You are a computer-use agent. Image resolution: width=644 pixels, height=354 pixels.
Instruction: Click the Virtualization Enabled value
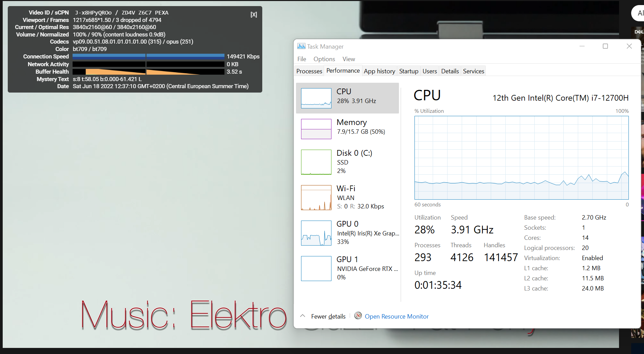pyautogui.click(x=592, y=258)
